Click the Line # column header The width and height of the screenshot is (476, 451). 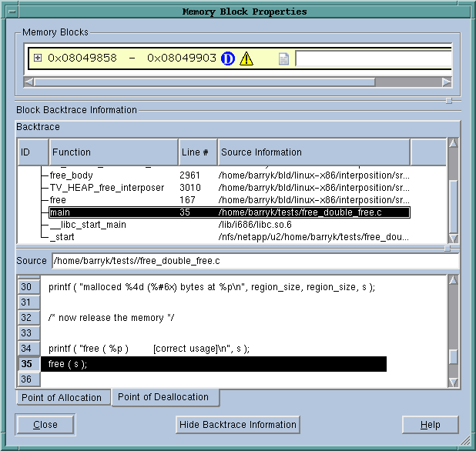[198, 152]
